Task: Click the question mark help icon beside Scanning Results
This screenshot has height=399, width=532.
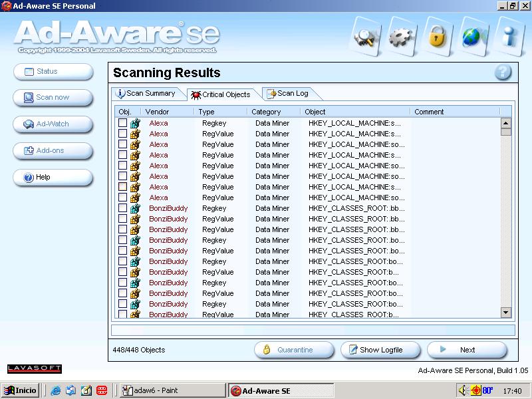Action: pyautogui.click(x=503, y=72)
